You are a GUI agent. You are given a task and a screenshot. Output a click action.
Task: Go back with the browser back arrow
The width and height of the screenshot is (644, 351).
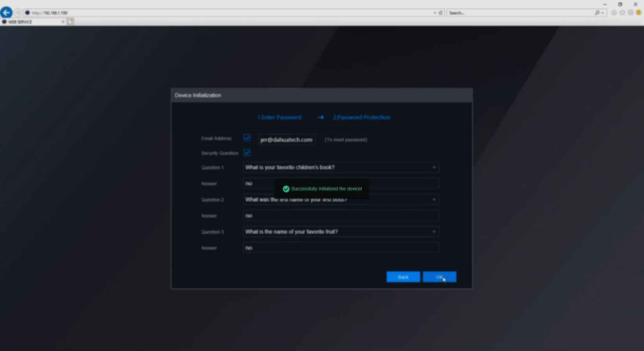[6, 12]
